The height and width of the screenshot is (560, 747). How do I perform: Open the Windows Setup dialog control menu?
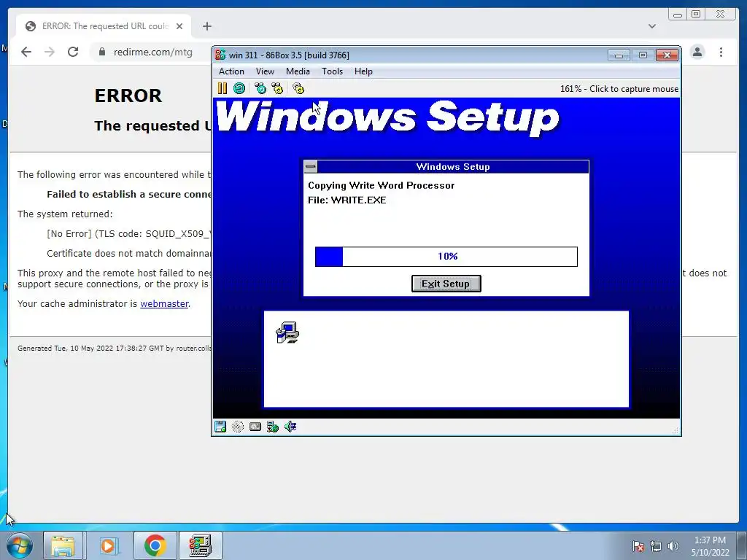[x=311, y=167]
